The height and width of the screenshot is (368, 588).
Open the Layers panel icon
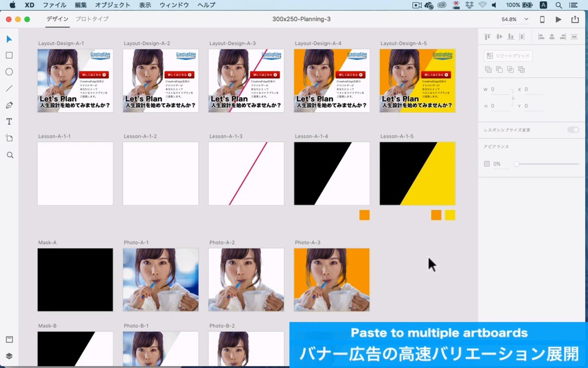tap(9, 356)
